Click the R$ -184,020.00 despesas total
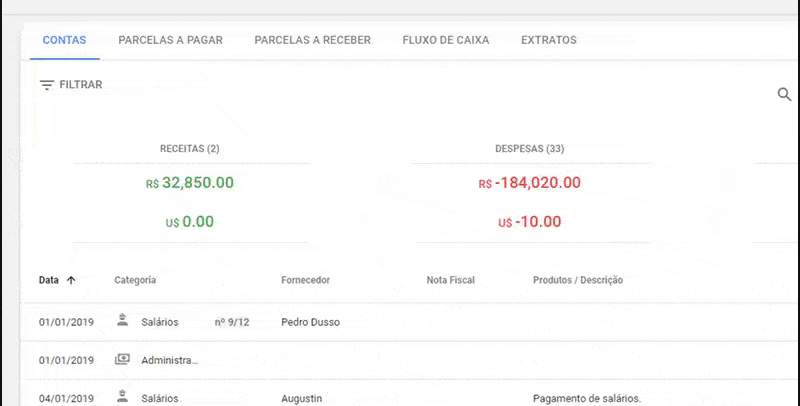800x406 pixels. coord(529,183)
